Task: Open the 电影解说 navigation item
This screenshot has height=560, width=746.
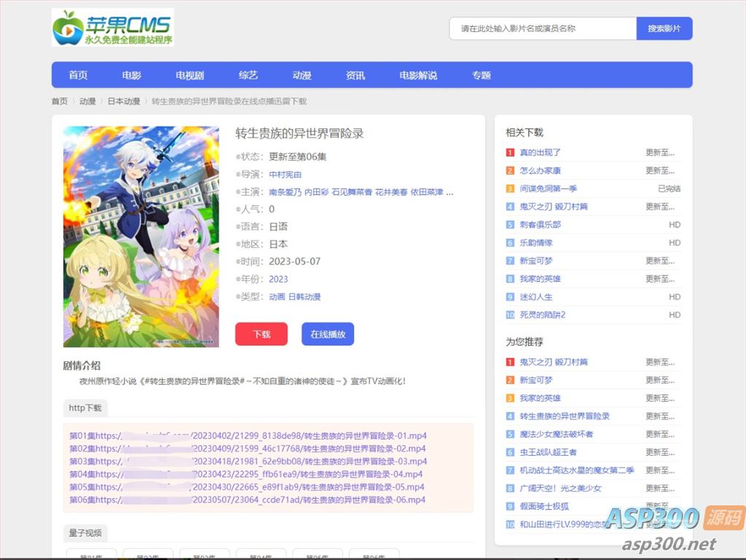Action: point(418,75)
